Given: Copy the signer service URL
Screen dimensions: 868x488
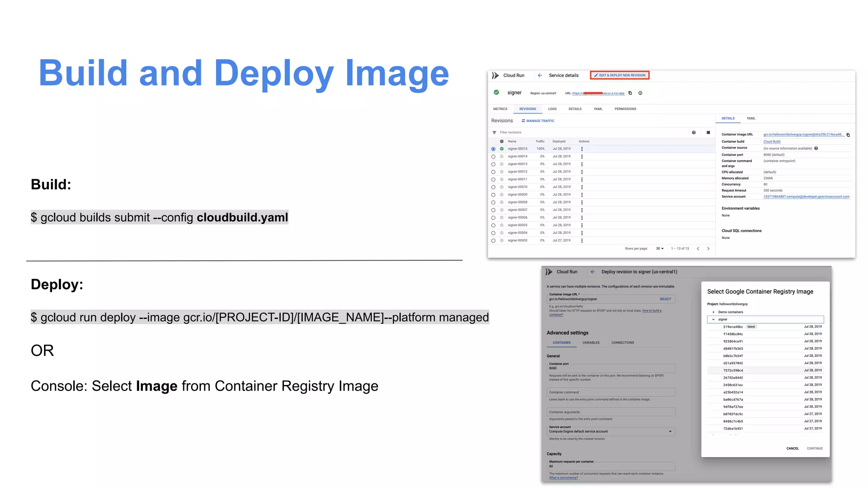Looking at the screenshot, I should click(x=630, y=93).
